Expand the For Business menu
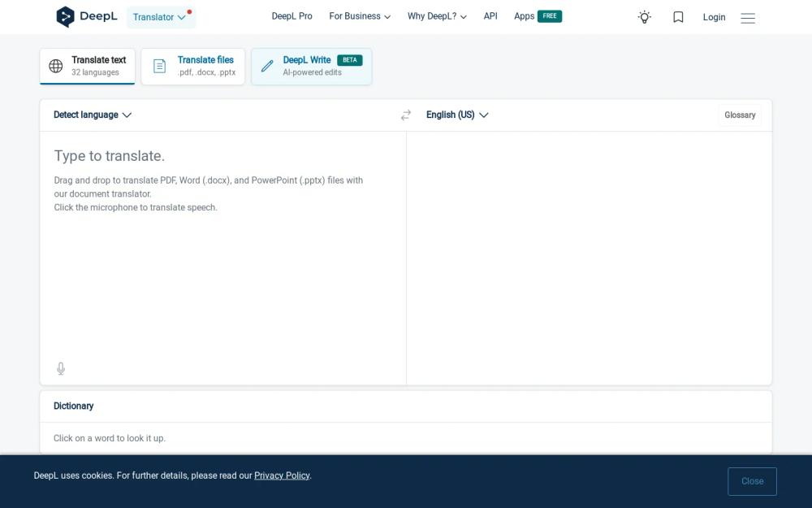Image resolution: width=812 pixels, height=508 pixels. click(x=360, y=16)
